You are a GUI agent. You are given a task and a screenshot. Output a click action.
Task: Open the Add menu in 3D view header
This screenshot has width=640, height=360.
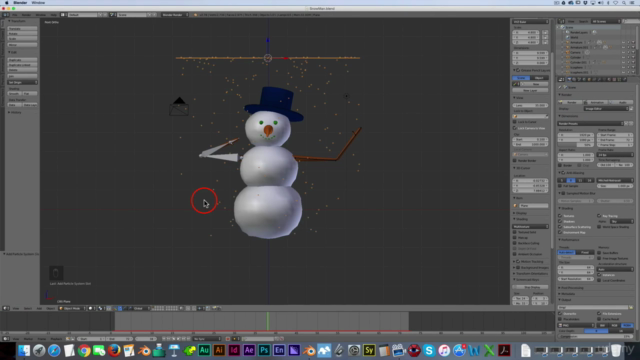39,309
